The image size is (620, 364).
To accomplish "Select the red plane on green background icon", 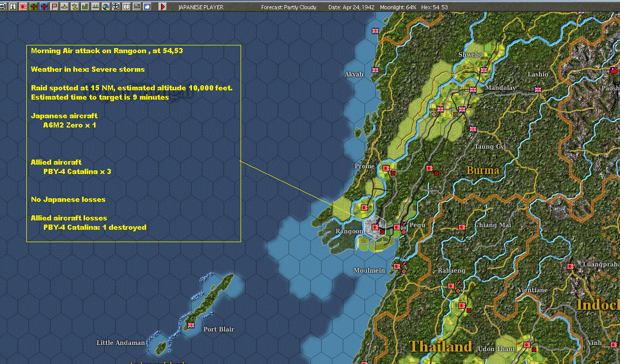I will click(34, 7).
